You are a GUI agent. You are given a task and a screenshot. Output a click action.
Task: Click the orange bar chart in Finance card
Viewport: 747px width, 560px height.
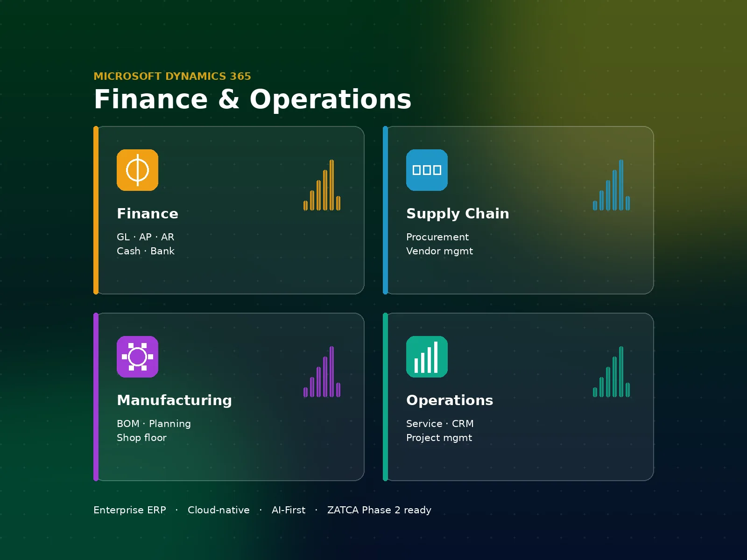tap(322, 185)
